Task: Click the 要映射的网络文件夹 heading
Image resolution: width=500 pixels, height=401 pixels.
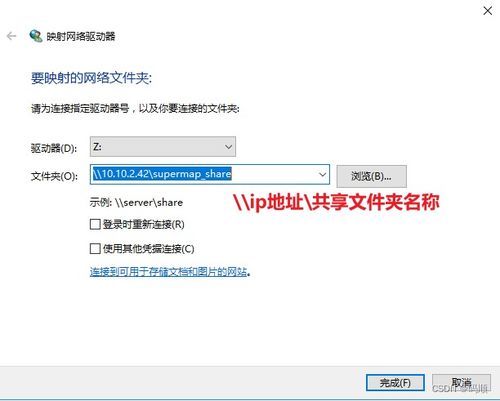Action: [91, 78]
